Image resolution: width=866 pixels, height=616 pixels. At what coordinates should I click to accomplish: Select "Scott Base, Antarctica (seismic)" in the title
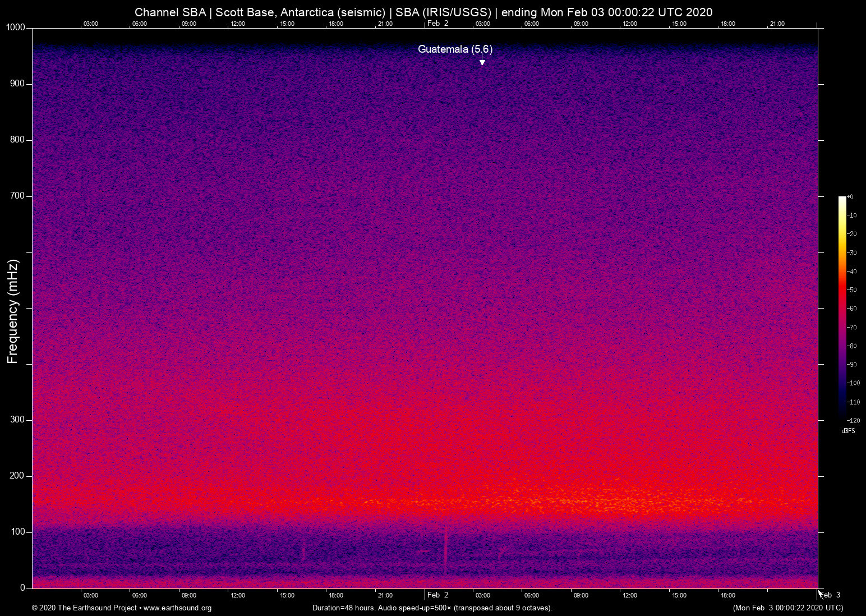tap(300, 12)
